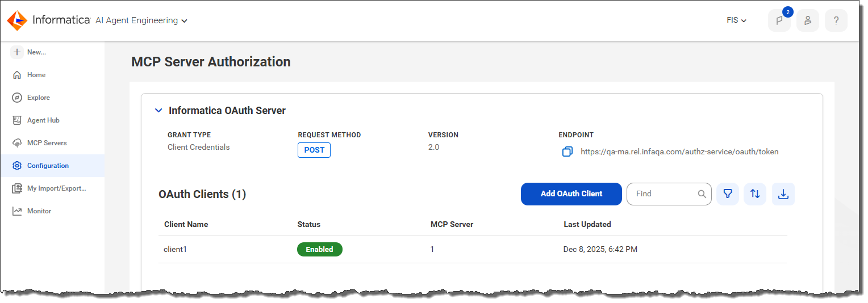
Task: Click the Agent Hub icon
Action: 17,120
